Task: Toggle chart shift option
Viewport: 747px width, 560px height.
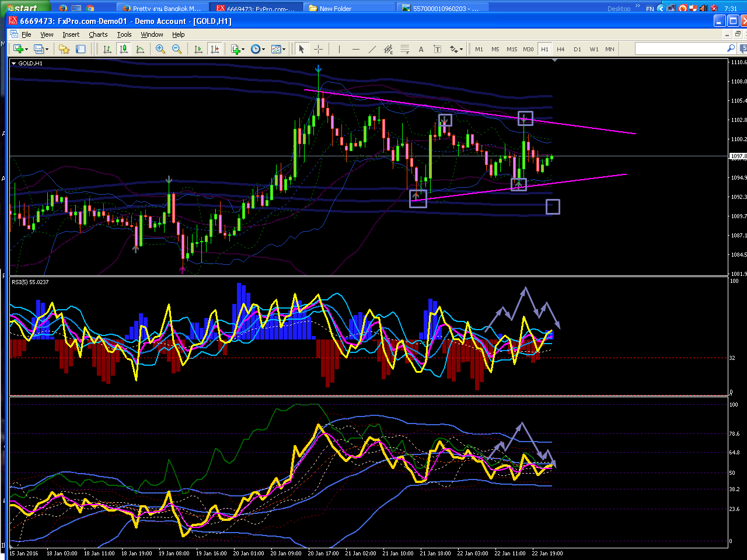Action: 215,49
